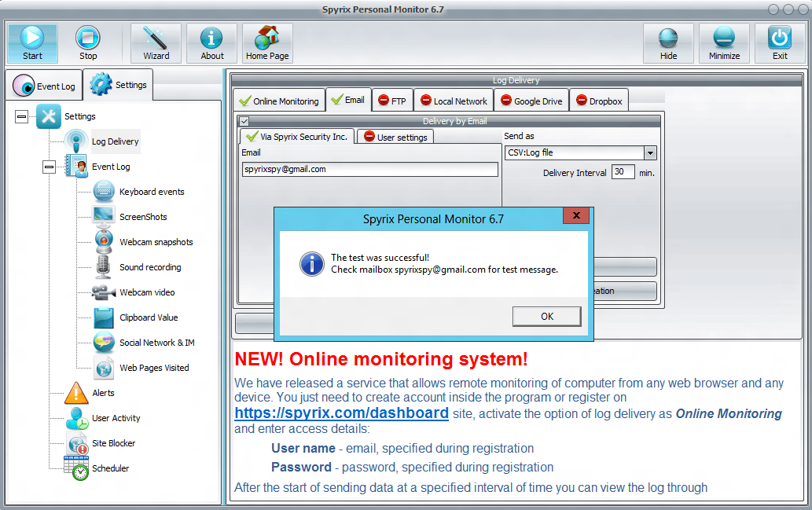Open the Wizard wand icon
This screenshot has width=812, height=510.
[156, 37]
